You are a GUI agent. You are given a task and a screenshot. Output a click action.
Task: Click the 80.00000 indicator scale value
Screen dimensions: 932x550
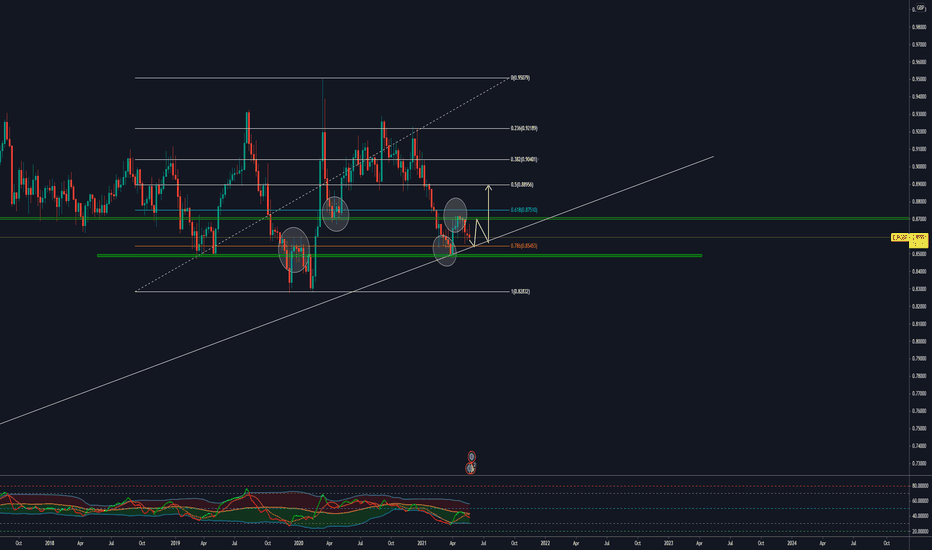[920, 486]
